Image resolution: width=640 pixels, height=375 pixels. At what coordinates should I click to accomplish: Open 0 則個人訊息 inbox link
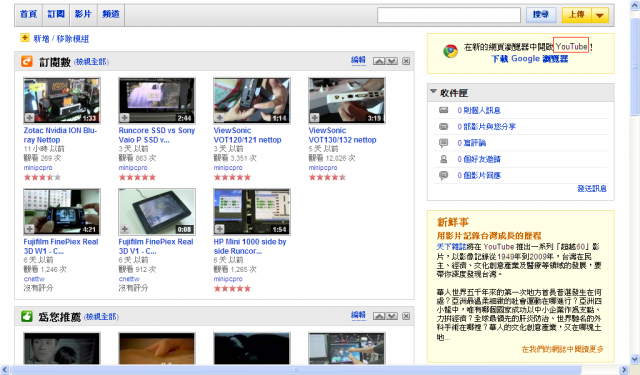click(x=479, y=110)
